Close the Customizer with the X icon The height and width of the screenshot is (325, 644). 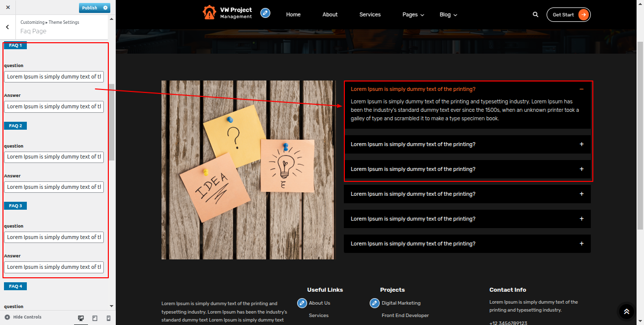(x=7, y=7)
